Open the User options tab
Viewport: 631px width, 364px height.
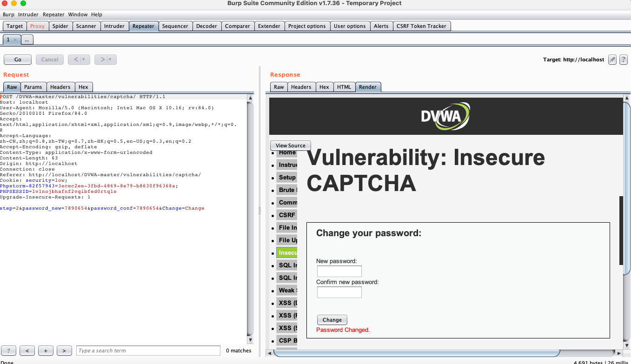coord(350,26)
